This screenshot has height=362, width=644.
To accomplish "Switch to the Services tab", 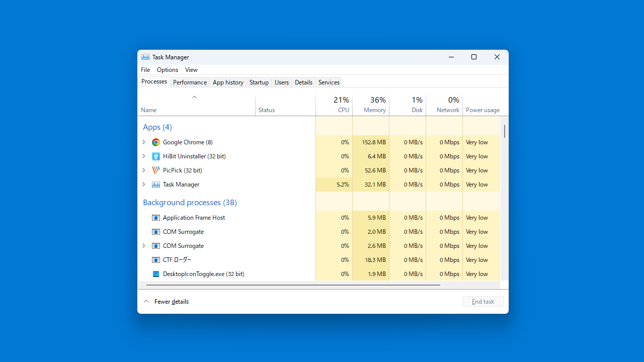I will click(x=329, y=82).
